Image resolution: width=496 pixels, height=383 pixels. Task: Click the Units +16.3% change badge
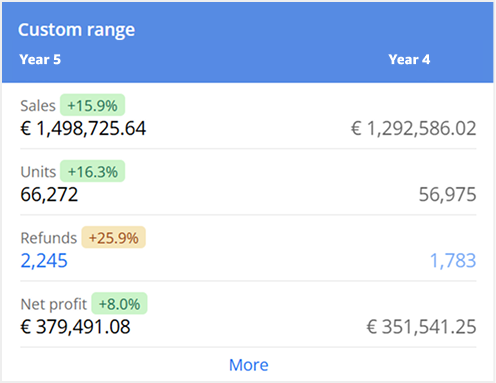pos(92,171)
